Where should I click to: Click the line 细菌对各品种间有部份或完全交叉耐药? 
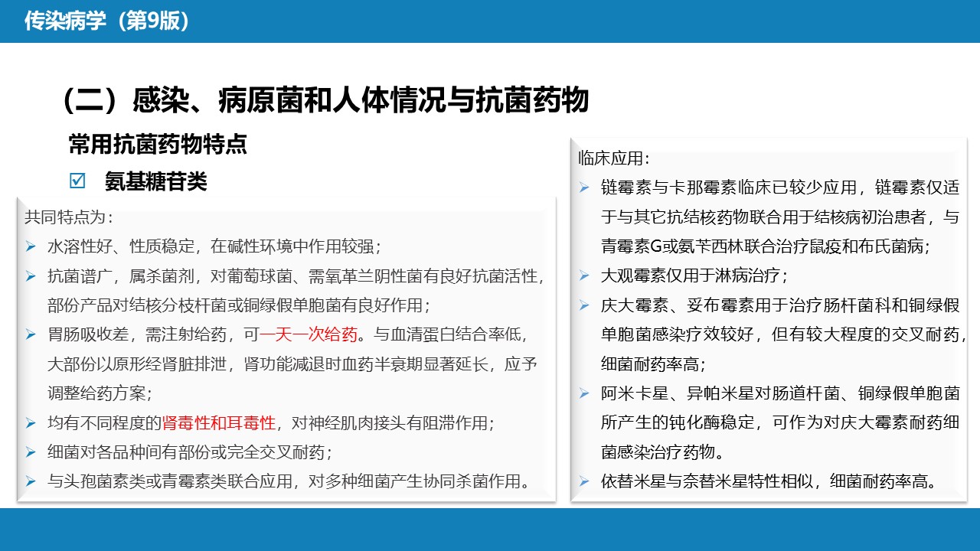[190, 452]
